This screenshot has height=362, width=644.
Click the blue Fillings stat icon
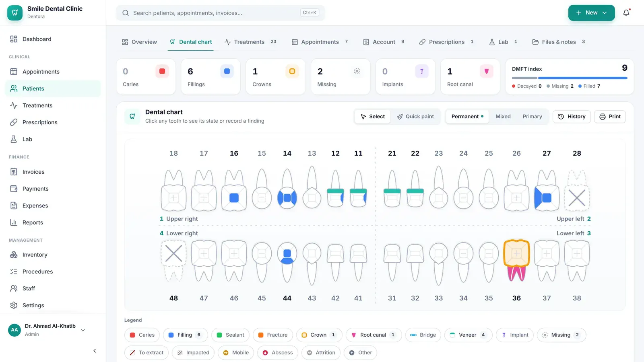(x=227, y=71)
